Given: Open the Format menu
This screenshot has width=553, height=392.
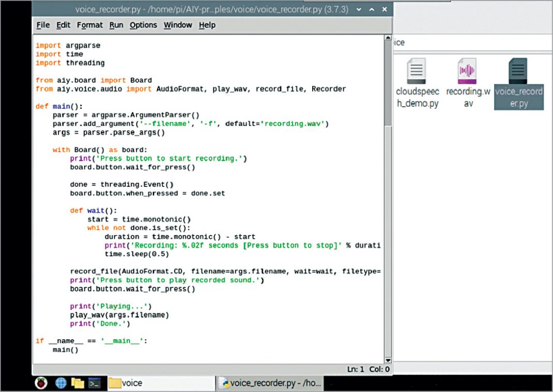Looking at the screenshot, I should click(90, 25).
